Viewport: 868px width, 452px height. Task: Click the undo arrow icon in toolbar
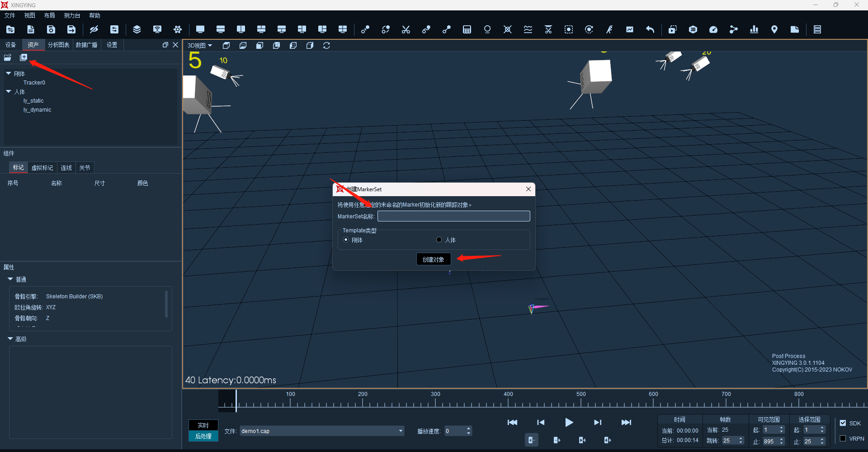point(650,29)
